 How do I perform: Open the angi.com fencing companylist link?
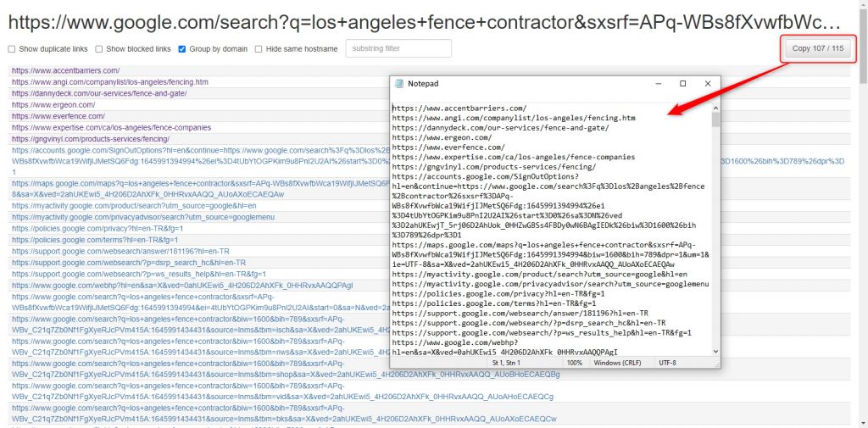109,82
